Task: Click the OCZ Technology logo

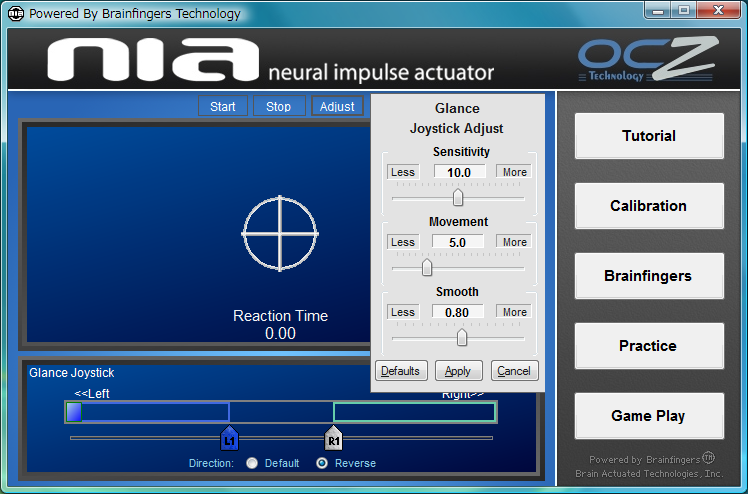Action: click(648, 59)
